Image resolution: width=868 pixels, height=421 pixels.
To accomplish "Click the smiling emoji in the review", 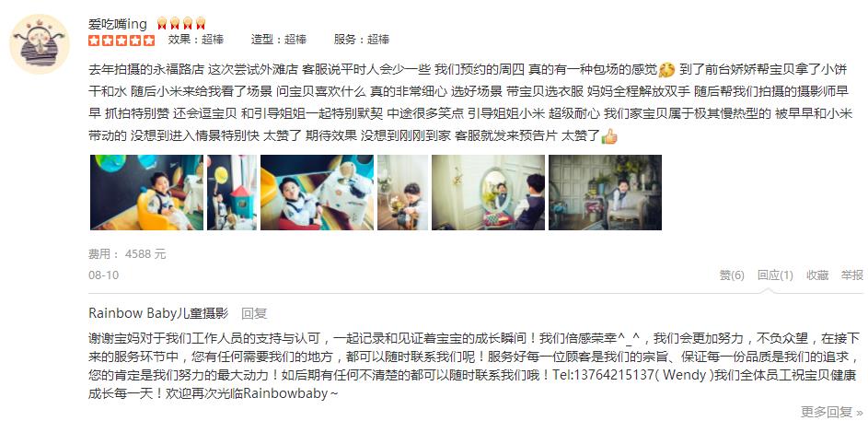I will pos(666,70).
